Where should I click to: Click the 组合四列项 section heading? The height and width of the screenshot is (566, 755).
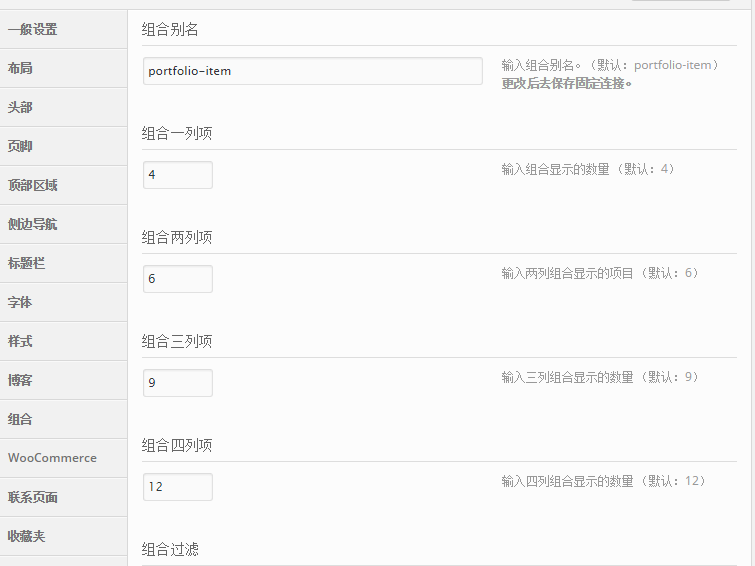tap(177, 446)
